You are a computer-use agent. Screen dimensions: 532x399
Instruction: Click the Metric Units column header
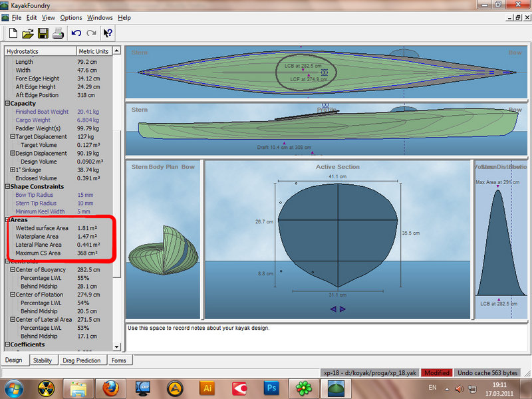pos(94,51)
